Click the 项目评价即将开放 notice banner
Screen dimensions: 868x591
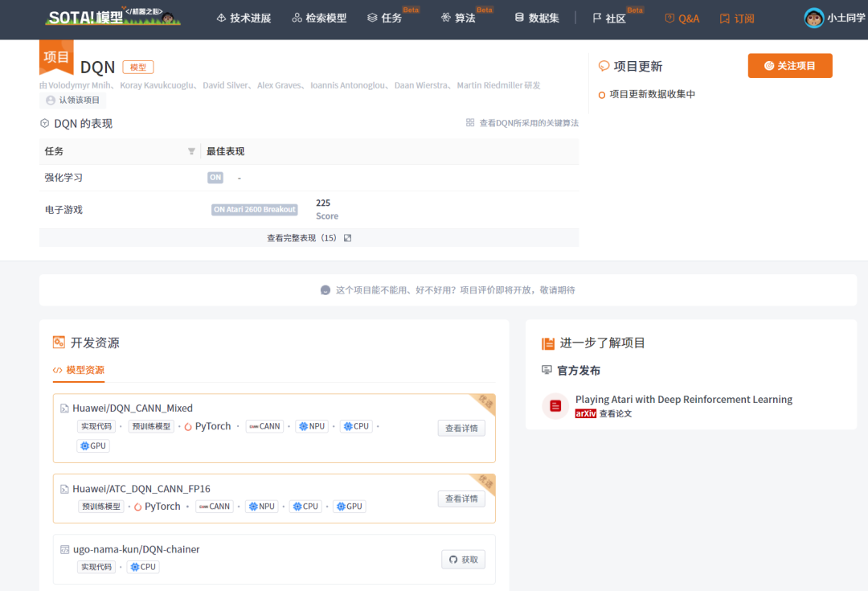pos(448,289)
